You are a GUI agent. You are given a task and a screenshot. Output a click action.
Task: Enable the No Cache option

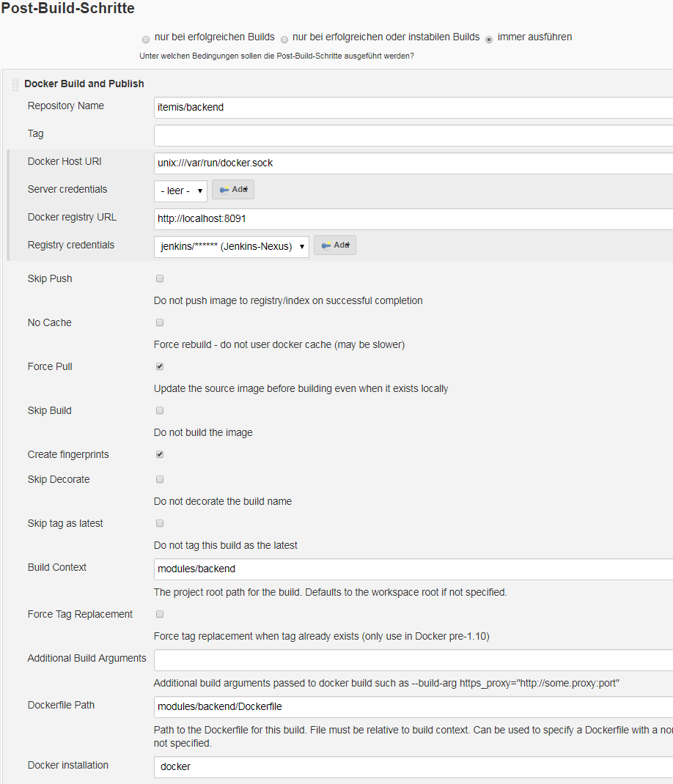159,322
